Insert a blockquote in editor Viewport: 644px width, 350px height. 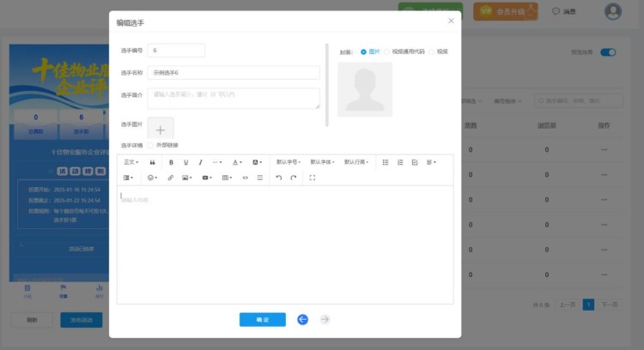[153, 162]
